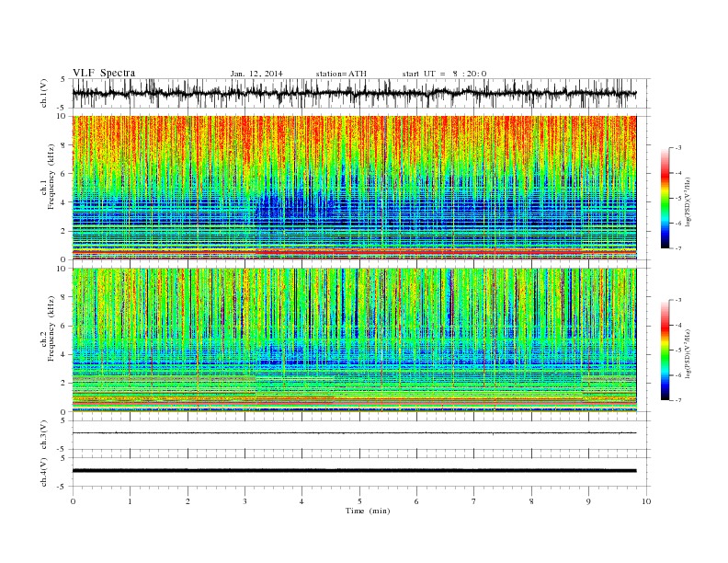Click time axis tick label "0"
The width and height of the screenshot is (728, 563).
73,501
